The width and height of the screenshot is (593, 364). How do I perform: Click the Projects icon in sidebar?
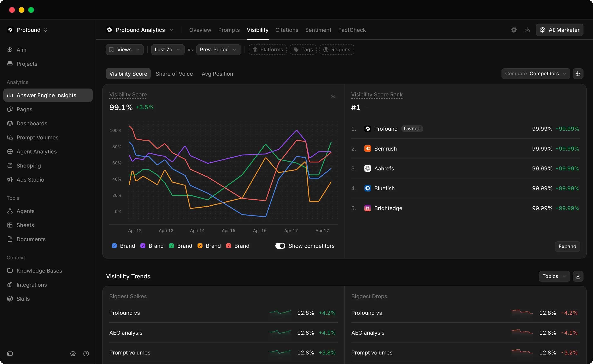[x=10, y=64]
